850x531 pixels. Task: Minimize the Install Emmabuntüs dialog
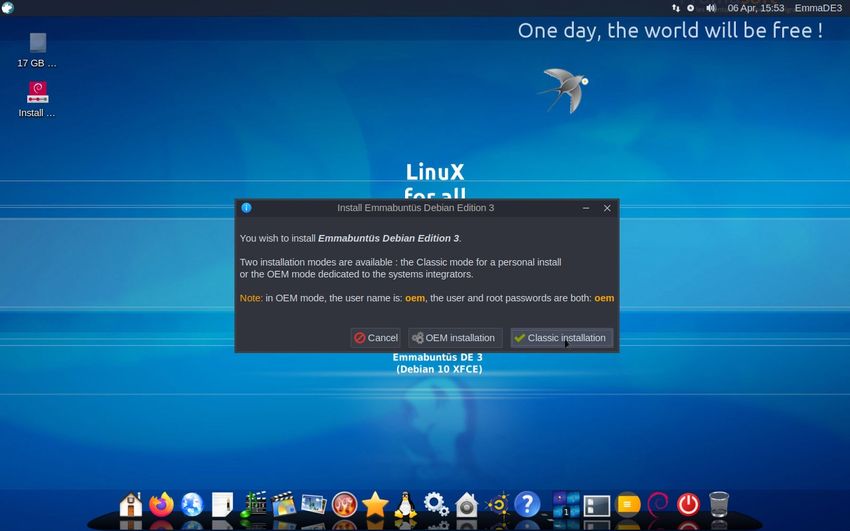pyautogui.click(x=586, y=208)
